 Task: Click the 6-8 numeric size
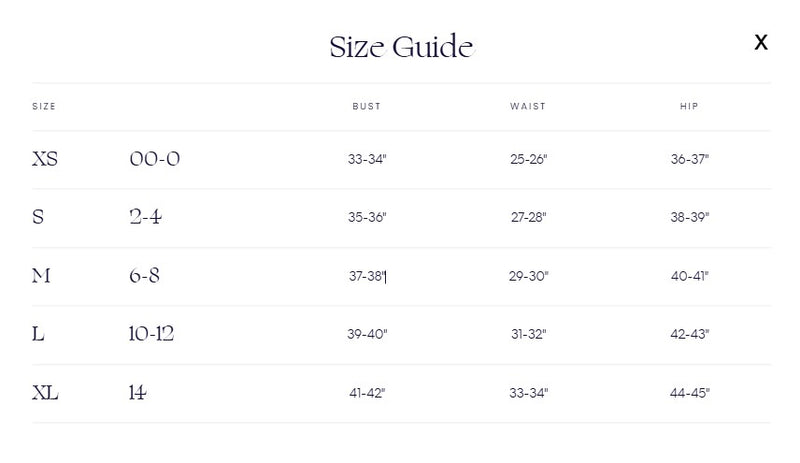144,276
